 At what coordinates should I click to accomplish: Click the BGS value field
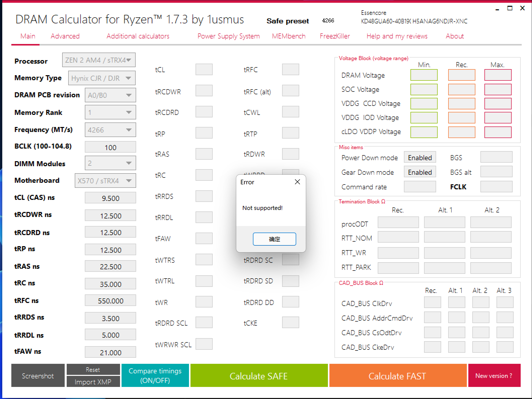click(x=496, y=157)
